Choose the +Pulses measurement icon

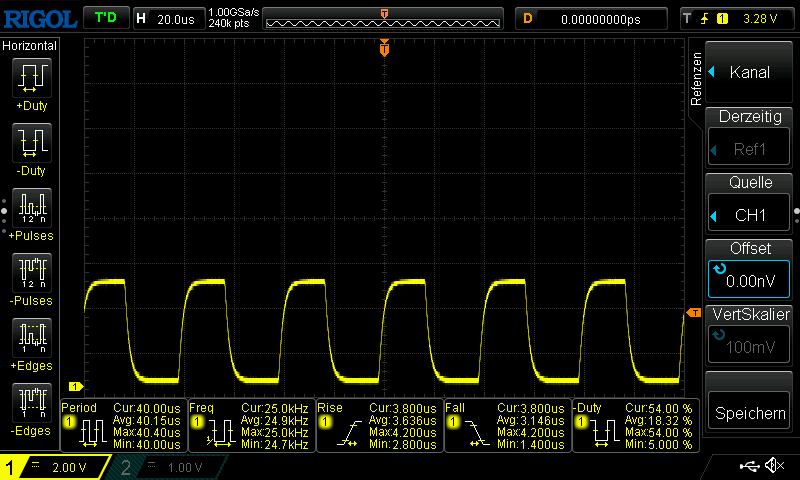[32, 208]
